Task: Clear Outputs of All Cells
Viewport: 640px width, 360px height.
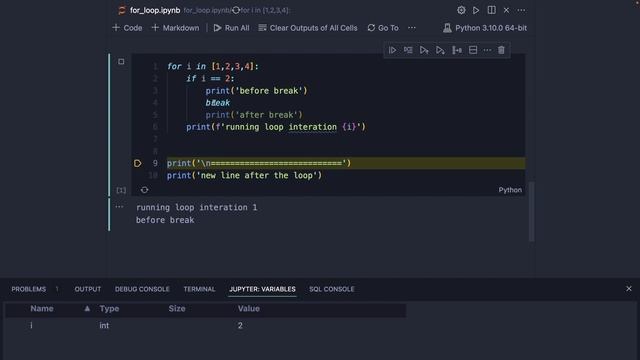Action: pos(308,28)
